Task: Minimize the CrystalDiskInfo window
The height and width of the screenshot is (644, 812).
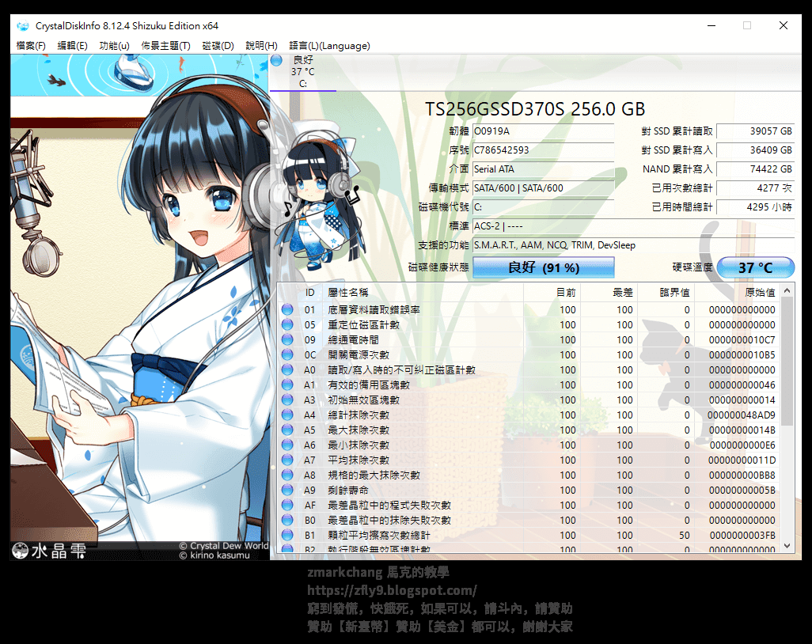Action: tap(711, 25)
